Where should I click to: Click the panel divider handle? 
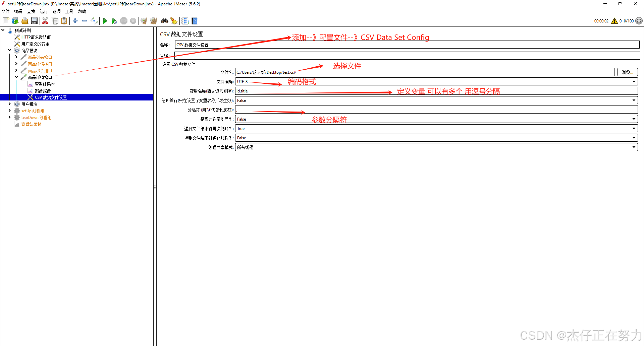pyautogui.click(x=155, y=188)
